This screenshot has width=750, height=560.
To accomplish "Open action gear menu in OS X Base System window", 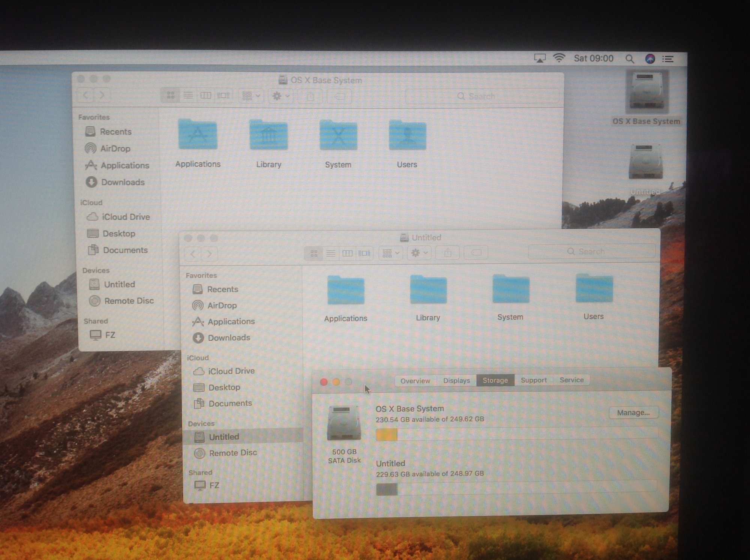I will [x=280, y=96].
